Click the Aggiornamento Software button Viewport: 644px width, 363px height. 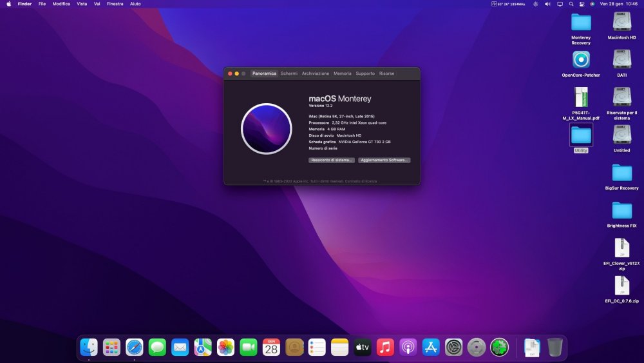(384, 161)
